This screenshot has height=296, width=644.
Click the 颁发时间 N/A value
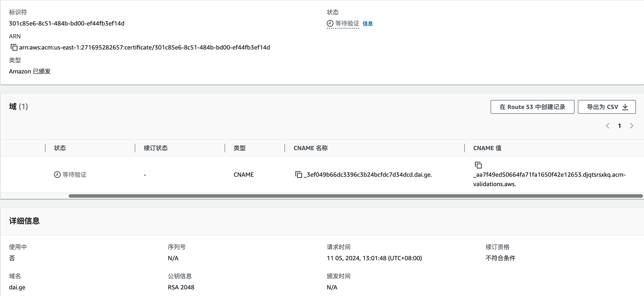click(332, 287)
